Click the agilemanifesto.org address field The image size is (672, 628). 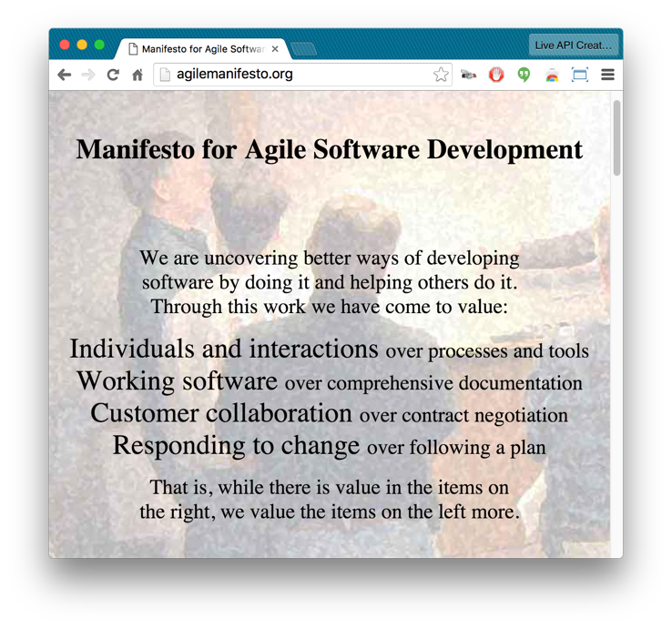pyautogui.click(x=302, y=75)
